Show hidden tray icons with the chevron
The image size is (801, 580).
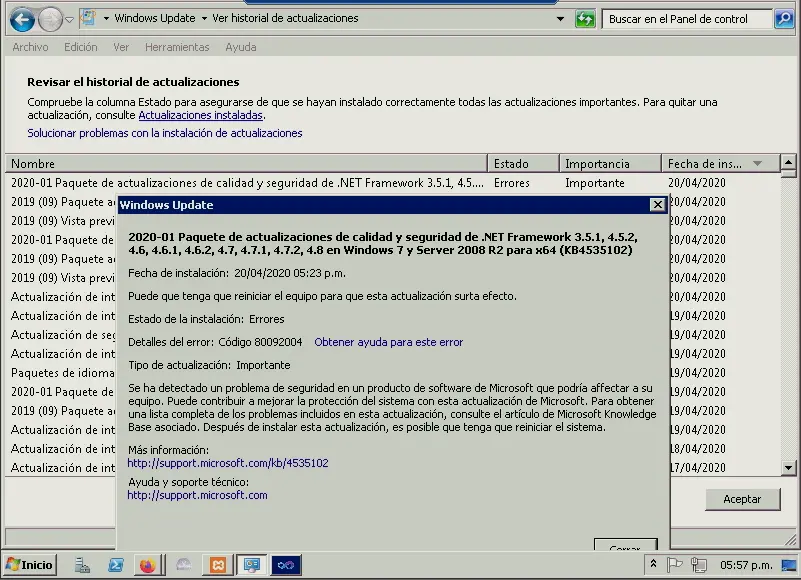point(653,564)
